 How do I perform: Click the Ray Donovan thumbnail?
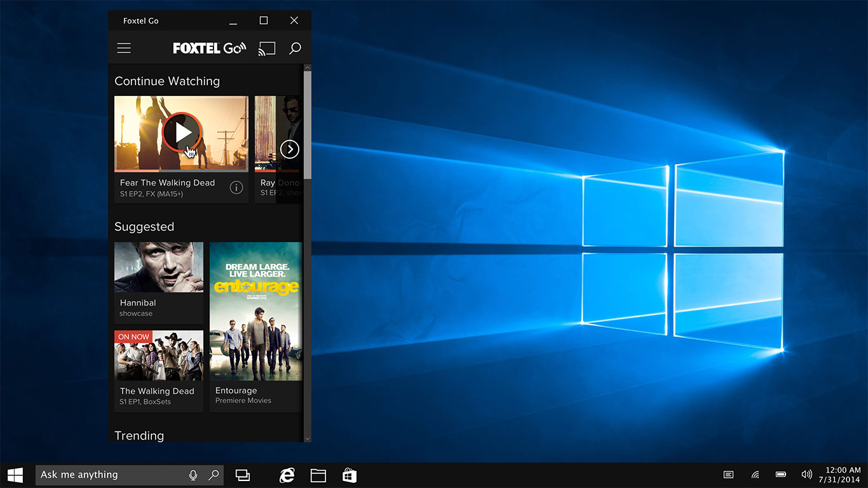279,133
